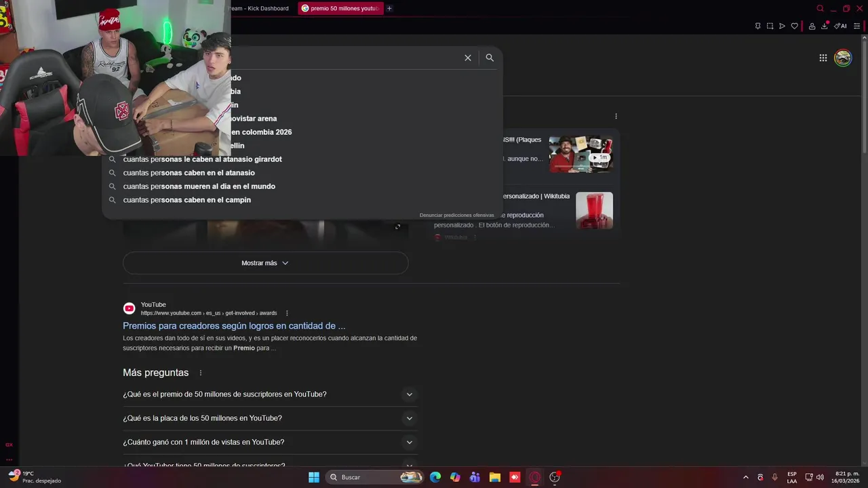Image resolution: width=868 pixels, height=488 pixels.
Task: Click the Wikitubia result title
Action: (x=536, y=196)
